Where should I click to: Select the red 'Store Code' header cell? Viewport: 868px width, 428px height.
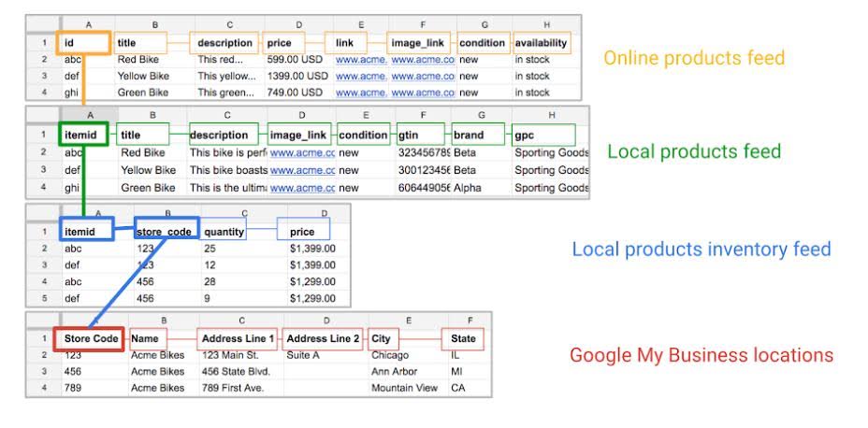91,338
